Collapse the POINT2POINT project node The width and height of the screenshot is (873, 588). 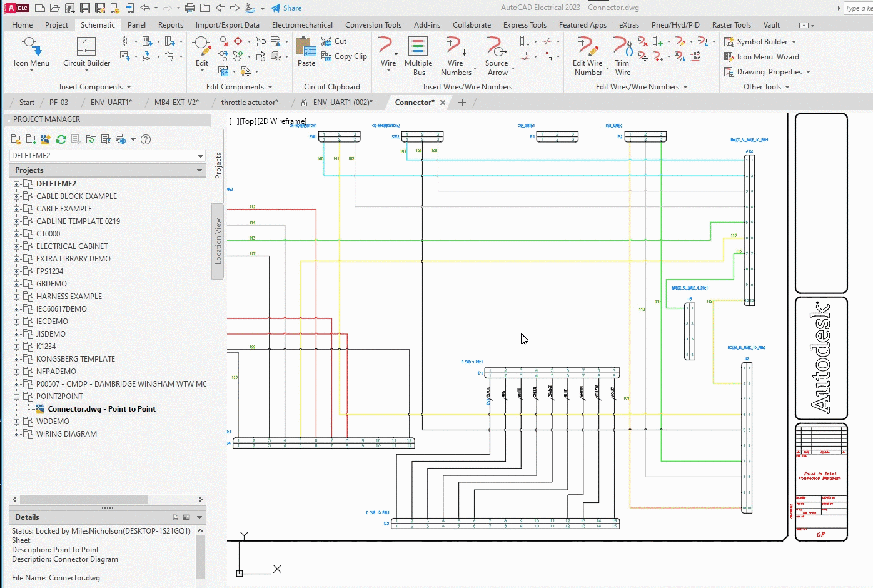coord(16,397)
